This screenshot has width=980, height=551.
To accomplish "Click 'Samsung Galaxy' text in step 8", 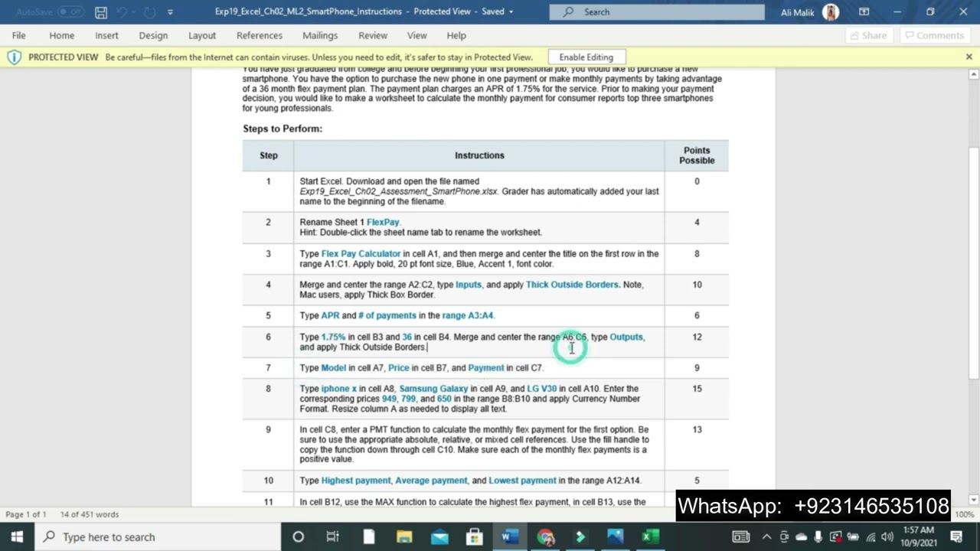I will (x=433, y=389).
